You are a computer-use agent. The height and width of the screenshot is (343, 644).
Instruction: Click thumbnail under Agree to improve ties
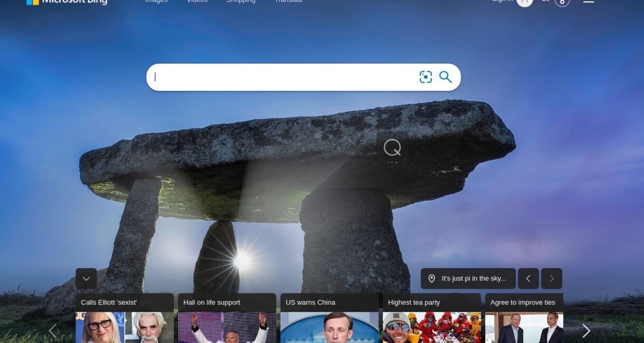coord(524,327)
